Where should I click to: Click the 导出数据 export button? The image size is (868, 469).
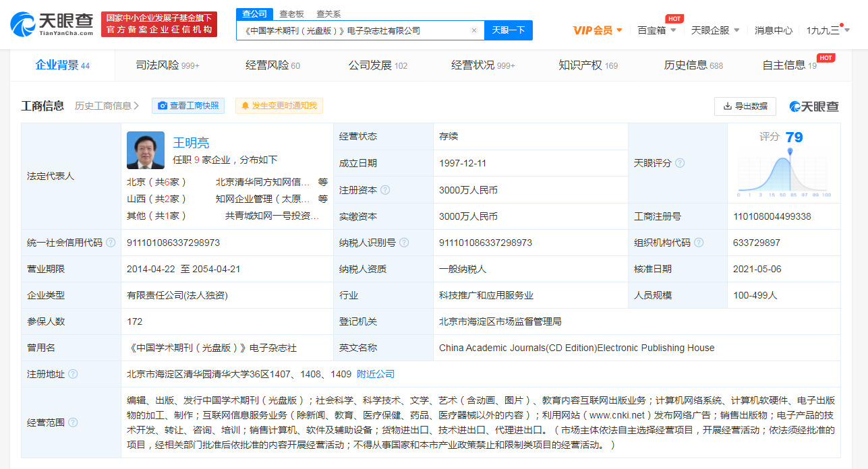pyautogui.click(x=745, y=106)
